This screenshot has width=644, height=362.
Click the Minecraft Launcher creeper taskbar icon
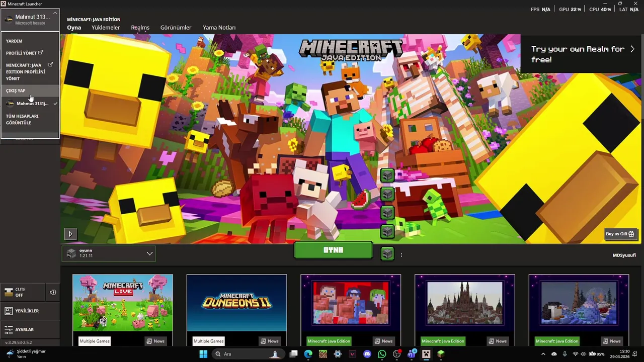click(426, 354)
